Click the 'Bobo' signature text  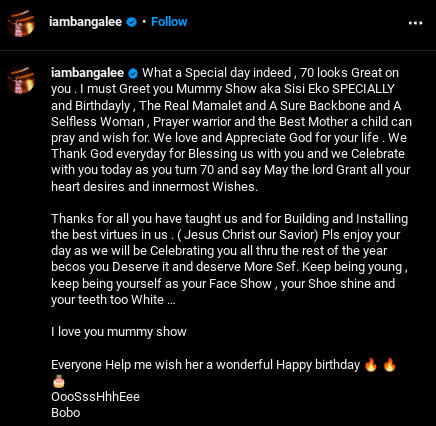(x=66, y=413)
